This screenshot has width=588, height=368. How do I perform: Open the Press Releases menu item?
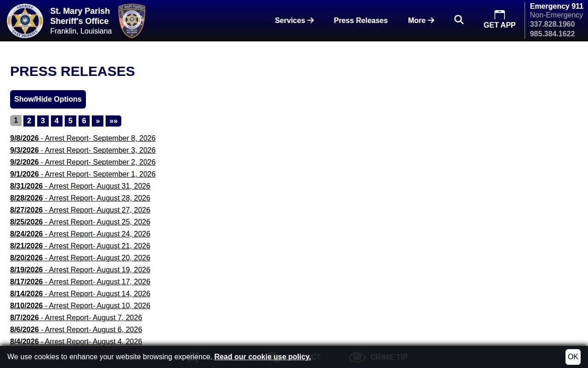click(361, 20)
